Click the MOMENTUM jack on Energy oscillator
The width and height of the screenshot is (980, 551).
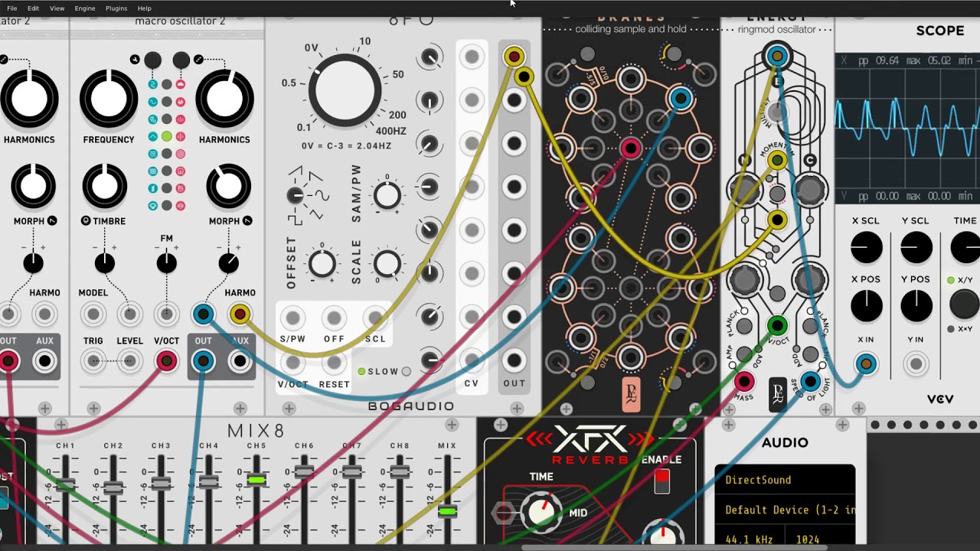point(777,160)
